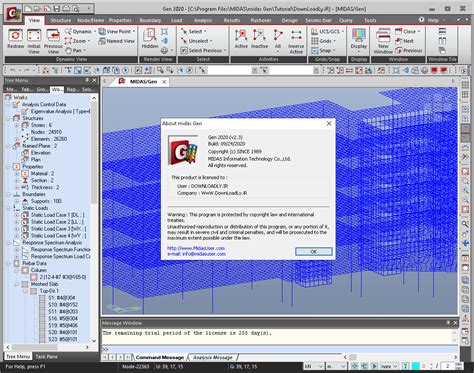Click the Redraw icon in the ribbon
Screen dimensions: 474x373
click(x=15, y=39)
